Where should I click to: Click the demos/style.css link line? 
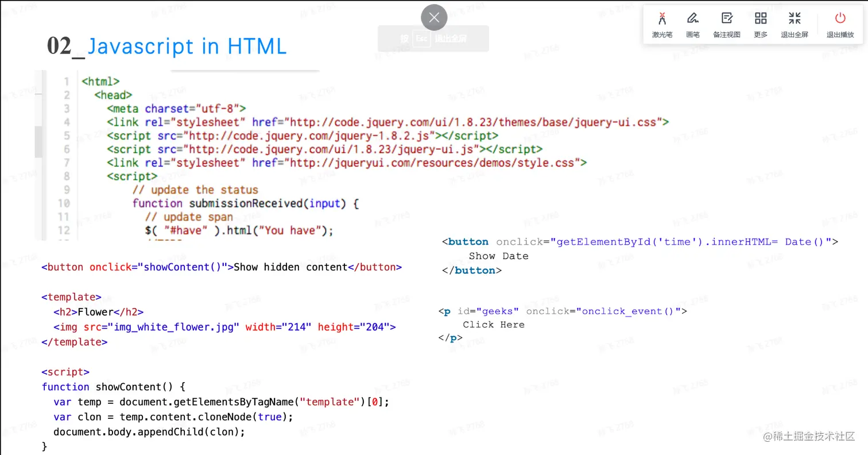347,163
